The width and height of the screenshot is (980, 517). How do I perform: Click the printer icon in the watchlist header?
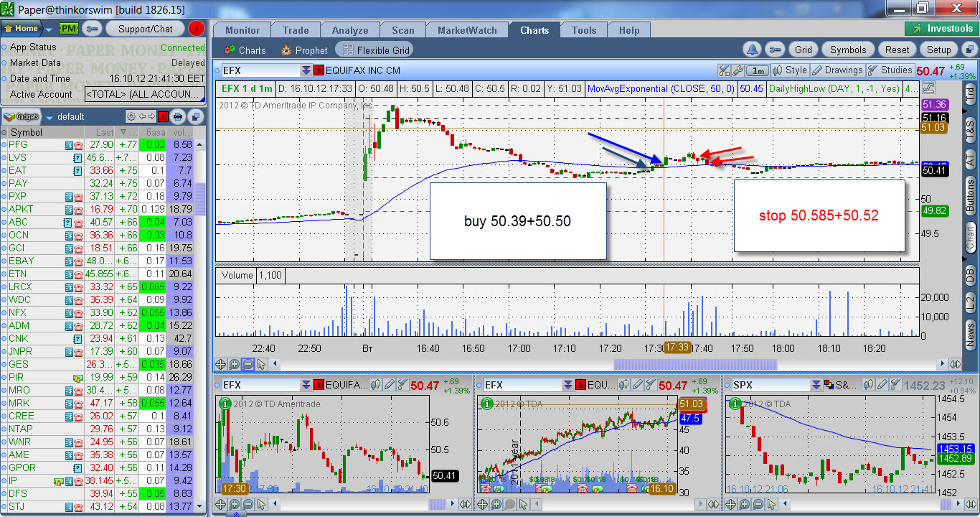178,116
